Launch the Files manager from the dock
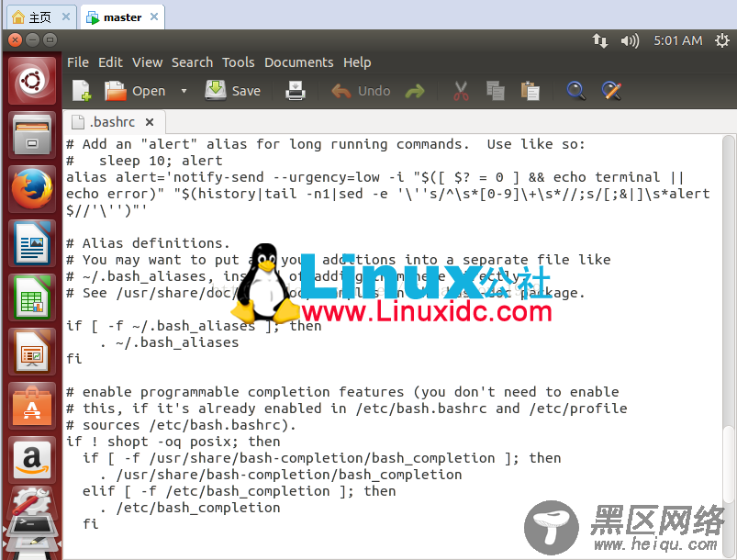The height and width of the screenshot is (560, 737). coord(32,135)
